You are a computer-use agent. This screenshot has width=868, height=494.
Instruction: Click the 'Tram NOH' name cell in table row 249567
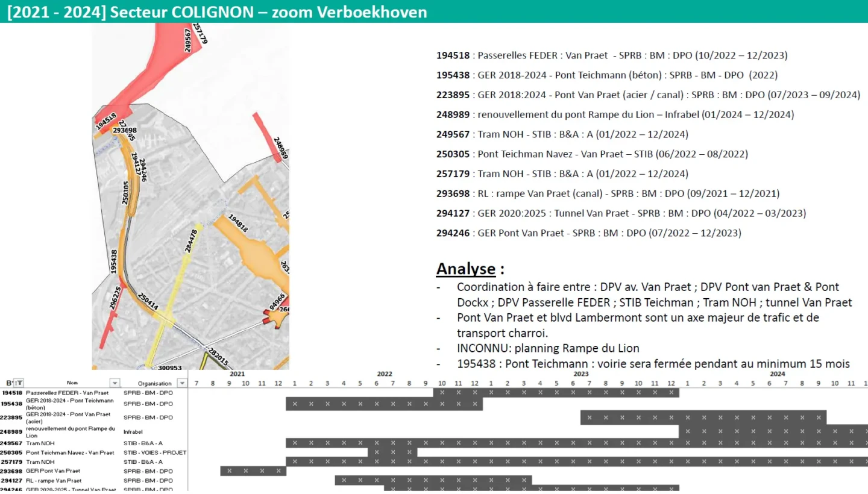[40, 443]
